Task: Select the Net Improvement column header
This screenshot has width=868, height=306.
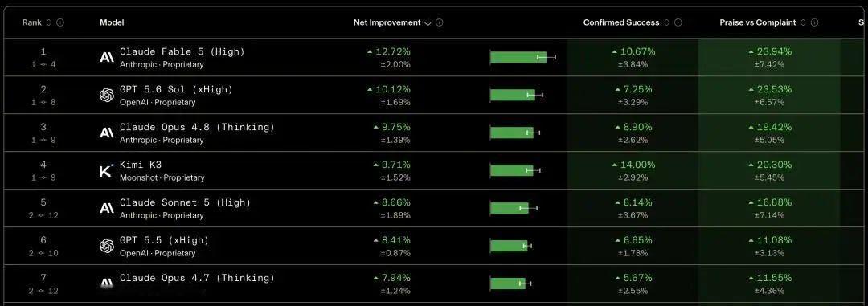Action: [387, 22]
